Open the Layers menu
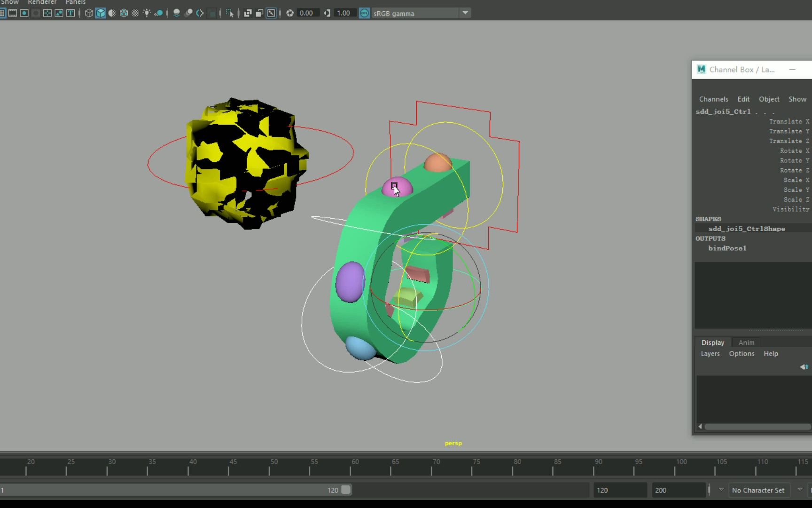 tap(710, 354)
